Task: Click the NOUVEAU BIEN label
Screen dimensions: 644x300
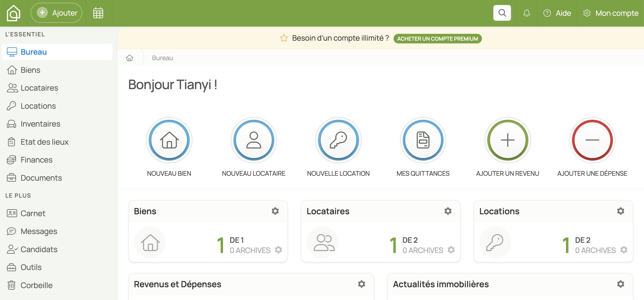Action: click(169, 174)
